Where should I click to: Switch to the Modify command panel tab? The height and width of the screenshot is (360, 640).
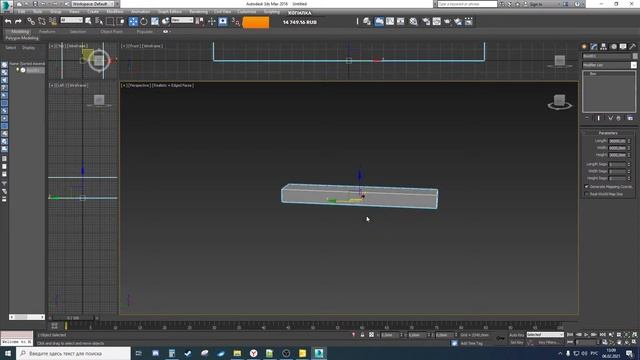click(594, 47)
